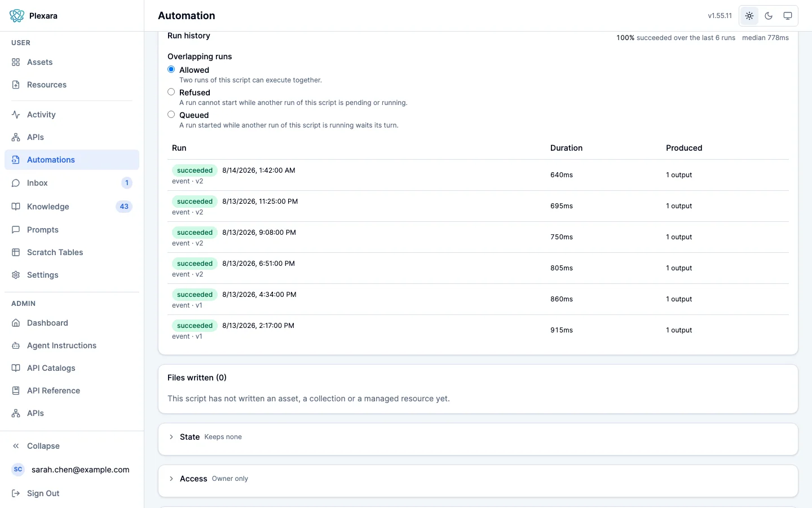Viewport: 812px width, 508px height.
Task: Switch to light theme sun icon
Action: click(749, 16)
